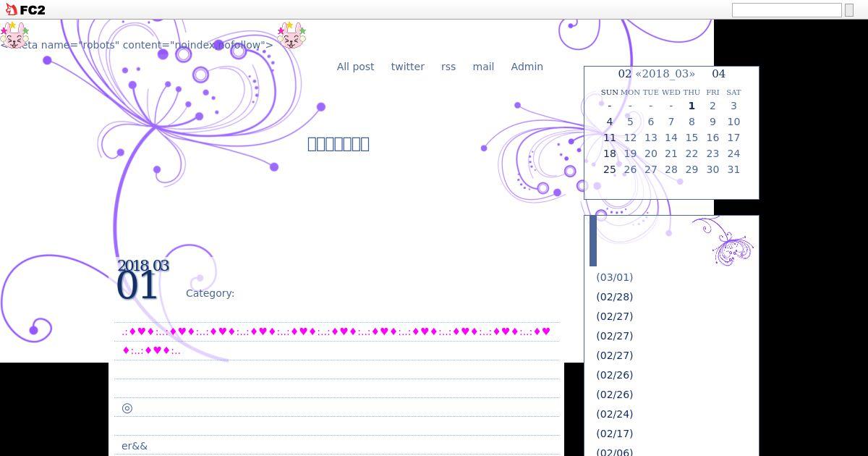Open the All post link
The height and width of the screenshot is (456, 868).
pyautogui.click(x=355, y=67)
